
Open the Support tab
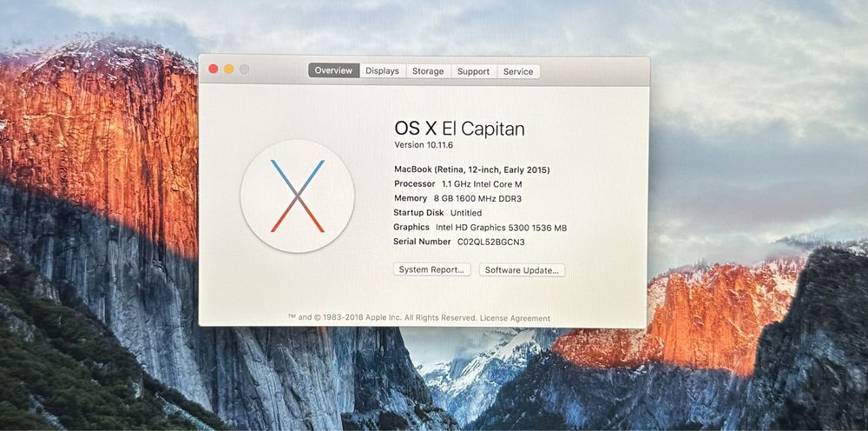(473, 71)
